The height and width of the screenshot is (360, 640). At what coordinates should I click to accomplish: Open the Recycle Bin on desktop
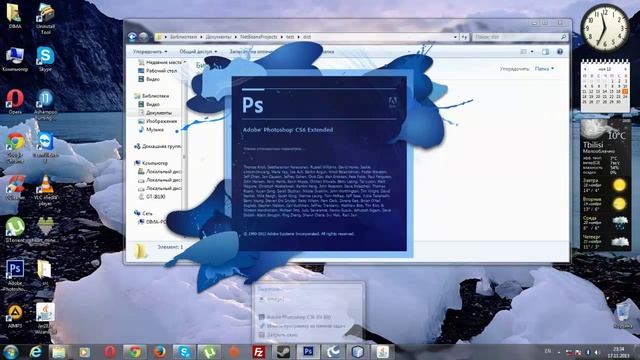(623, 315)
